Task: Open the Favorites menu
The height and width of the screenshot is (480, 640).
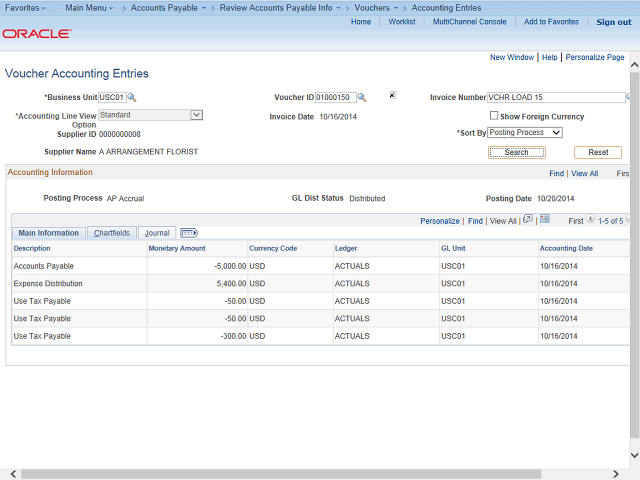Action: coord(28,8)
